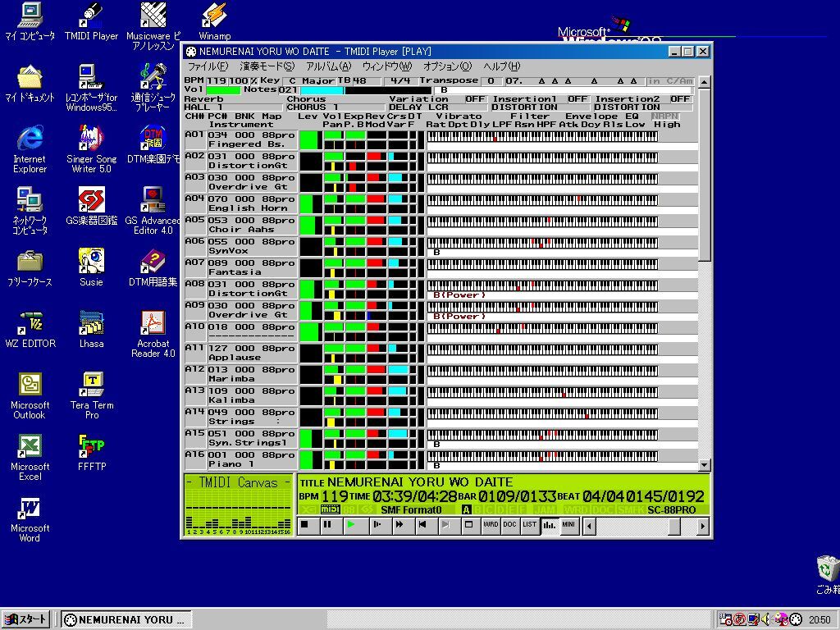Launch Internet Explorer desktop icon
This screenshot has height=630, width=840.
coord(30,149)
